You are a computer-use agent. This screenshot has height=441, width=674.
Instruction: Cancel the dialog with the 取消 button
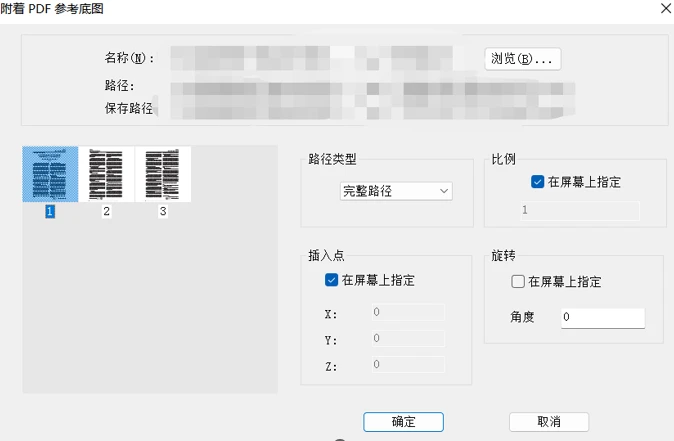click(548, 422)
